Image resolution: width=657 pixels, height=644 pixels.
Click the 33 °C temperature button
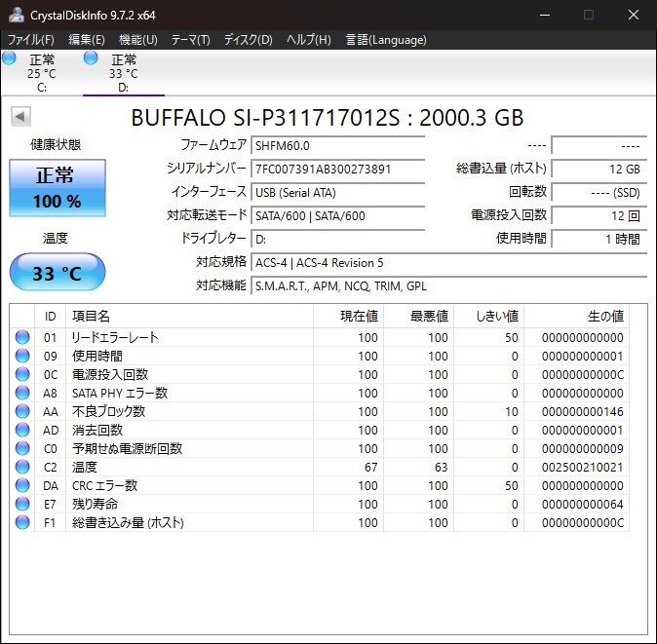(58, 272)
